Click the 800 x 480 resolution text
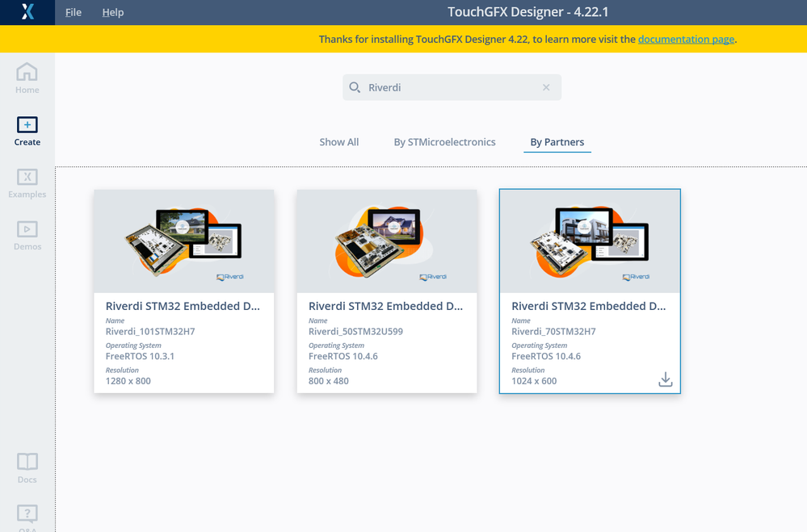Screen dimensions: 807x532 [x=328, y=381]
